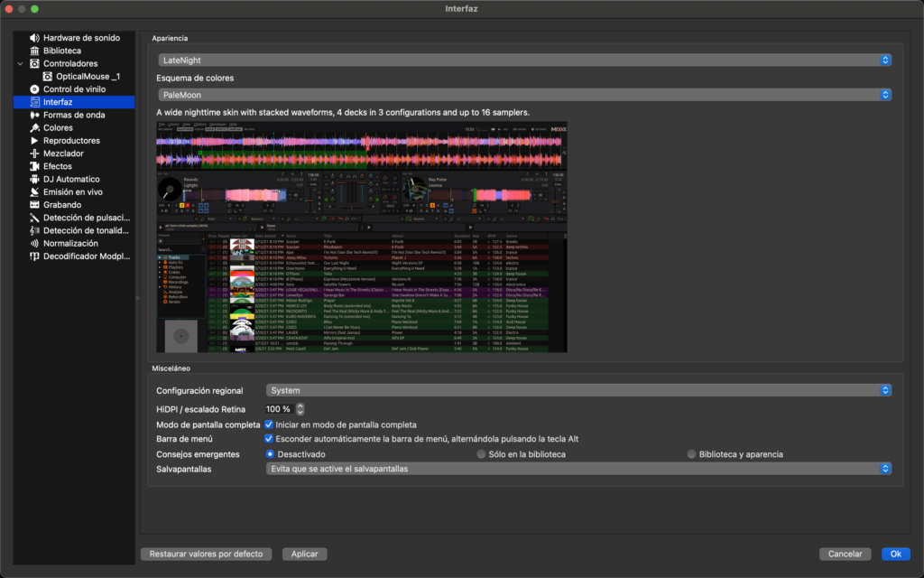The width and height of the screenshot is (924, 578).
Task: Open the Control de vinilo preferences page
Action: pyautogui.click(x=74, y=89)
